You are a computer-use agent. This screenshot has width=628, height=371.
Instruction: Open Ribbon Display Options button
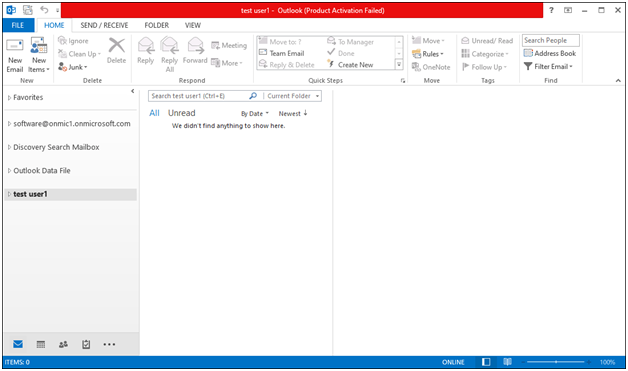568,10
